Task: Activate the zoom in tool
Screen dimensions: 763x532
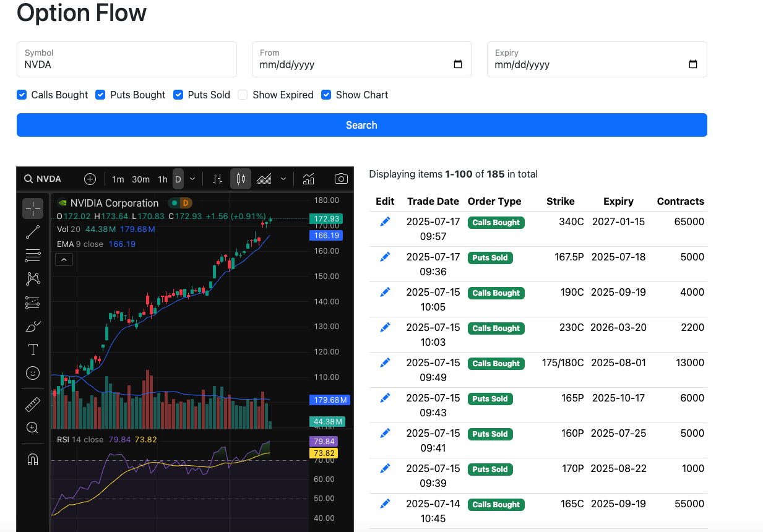Action: (33, 427)
